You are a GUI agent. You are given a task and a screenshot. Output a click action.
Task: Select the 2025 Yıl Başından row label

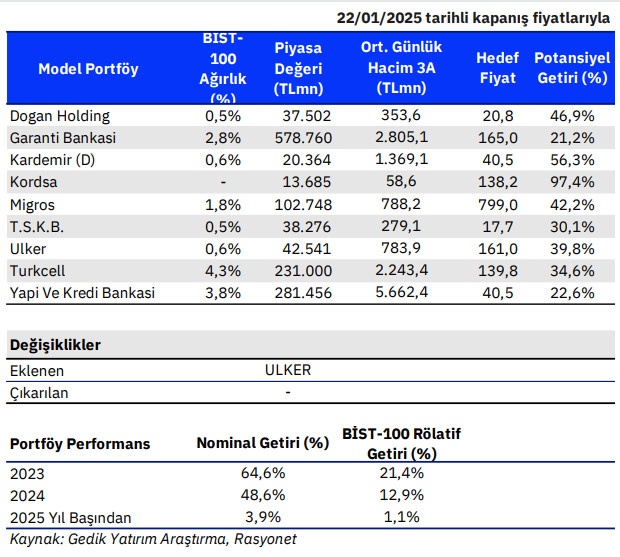coord(70,518)
